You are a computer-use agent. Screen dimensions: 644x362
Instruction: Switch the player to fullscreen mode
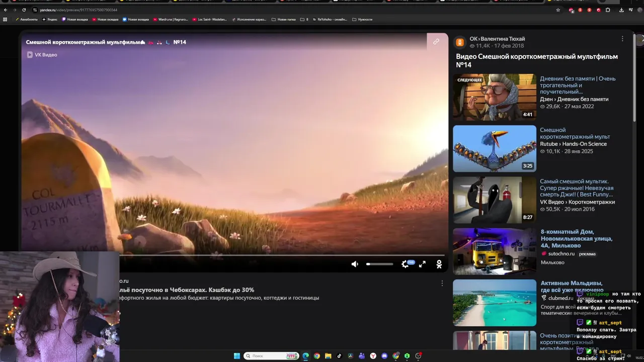tap(422, 264)
